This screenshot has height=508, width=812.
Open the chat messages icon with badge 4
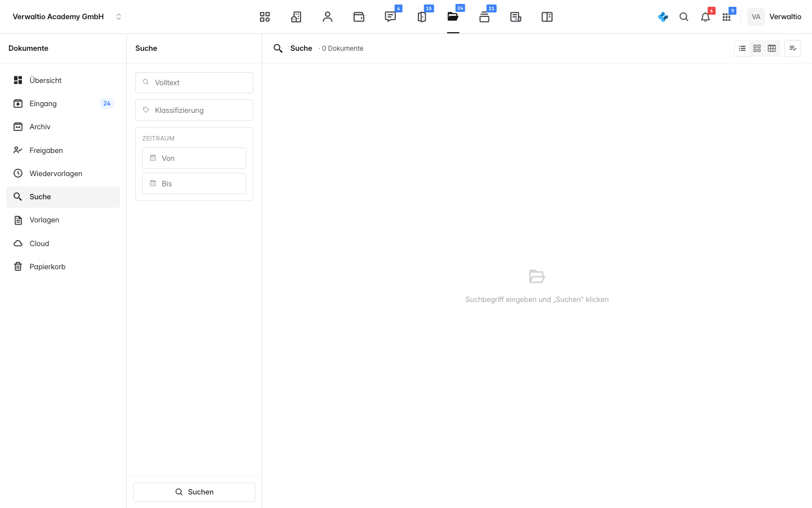point(390,17)
